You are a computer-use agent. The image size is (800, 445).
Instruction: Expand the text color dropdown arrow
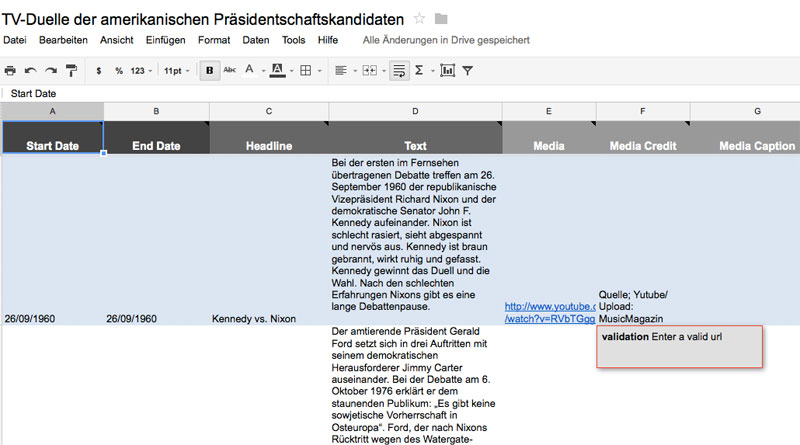coord(263,71)
